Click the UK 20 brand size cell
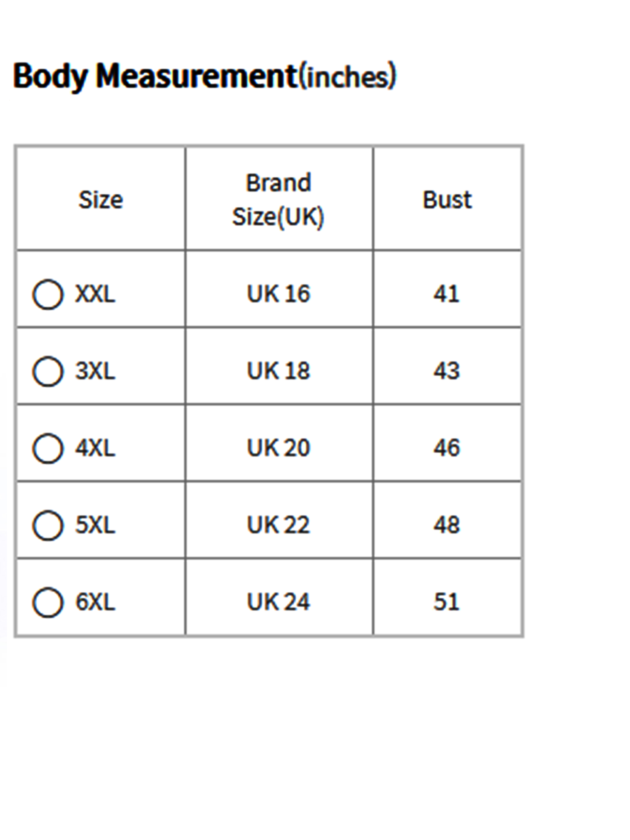This screenshot has height=840, width=630. (278, 448)
